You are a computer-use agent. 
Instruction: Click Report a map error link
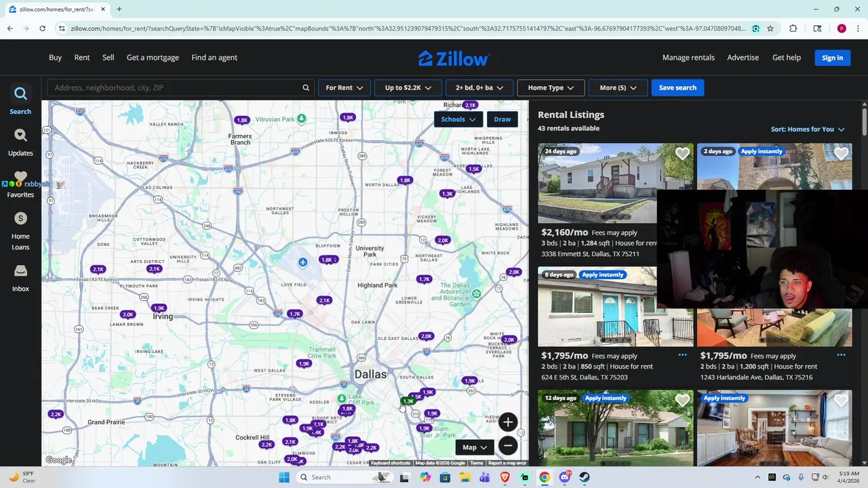tap(507, 463)
